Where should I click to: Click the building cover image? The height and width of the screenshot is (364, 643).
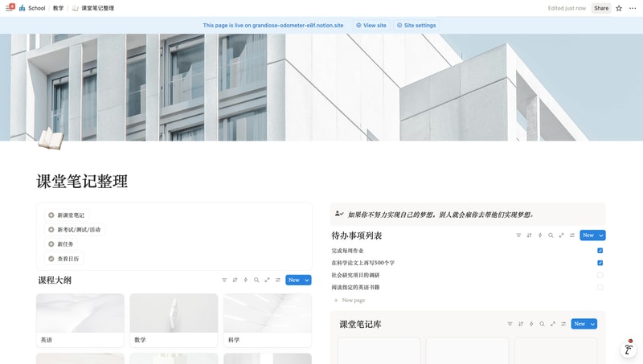point(321,87)
